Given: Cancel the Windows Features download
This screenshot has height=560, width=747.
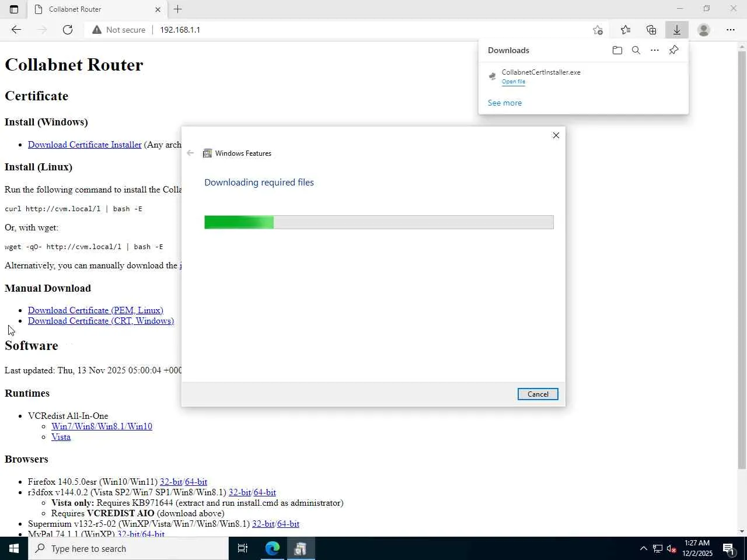Looking at the screenshot, I should coord(537,394).
